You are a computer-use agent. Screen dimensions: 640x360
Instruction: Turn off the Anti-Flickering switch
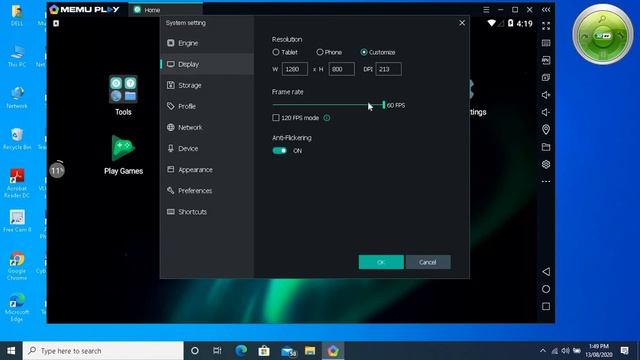[280, 151]
